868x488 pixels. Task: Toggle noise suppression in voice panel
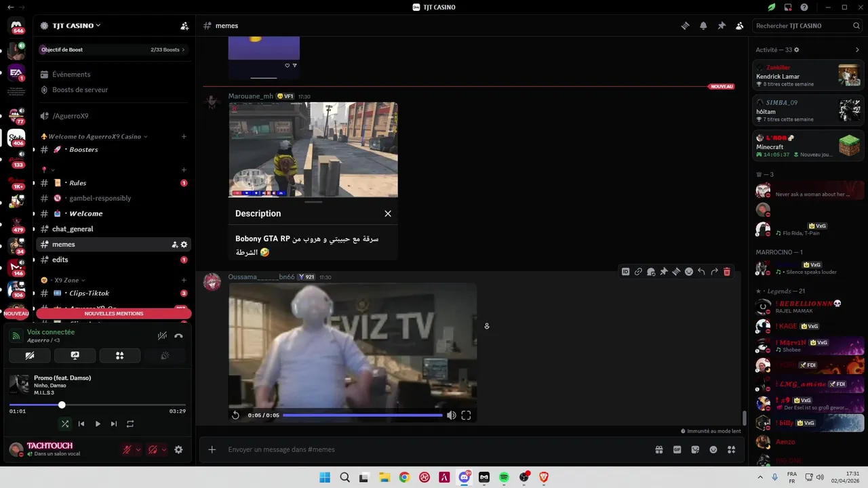pos(162,335)
